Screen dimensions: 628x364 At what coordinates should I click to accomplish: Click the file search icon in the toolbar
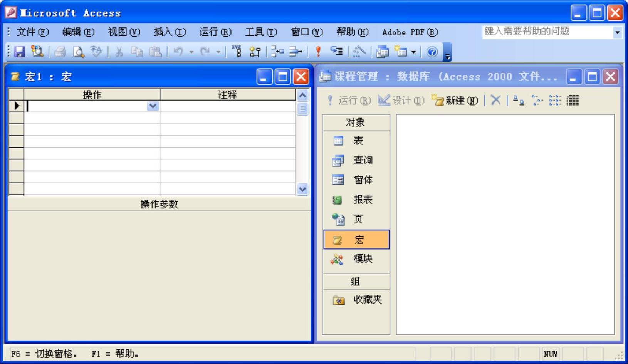point(37,52)
